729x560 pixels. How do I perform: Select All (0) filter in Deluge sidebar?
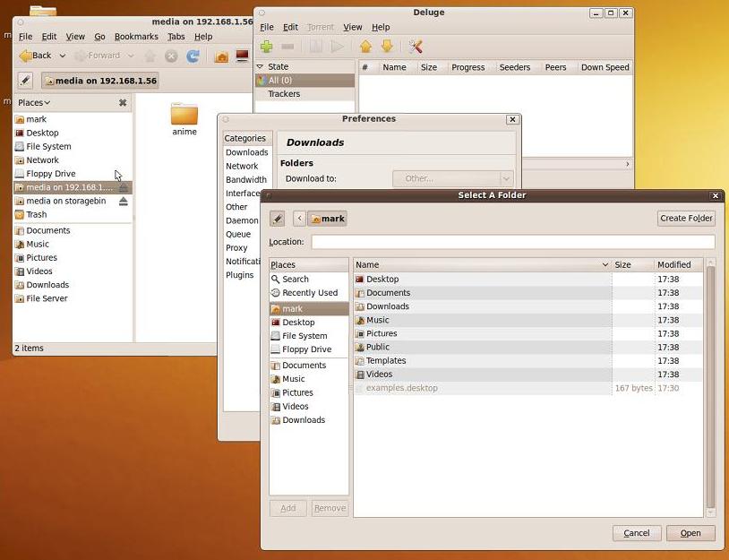[304, 81]
